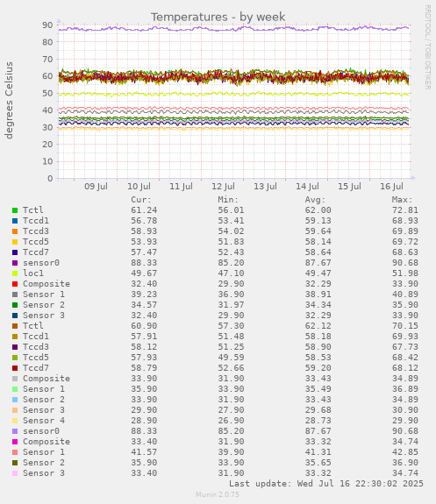Select the magenta Composite swatch beside 33.40

pos(15,442)
